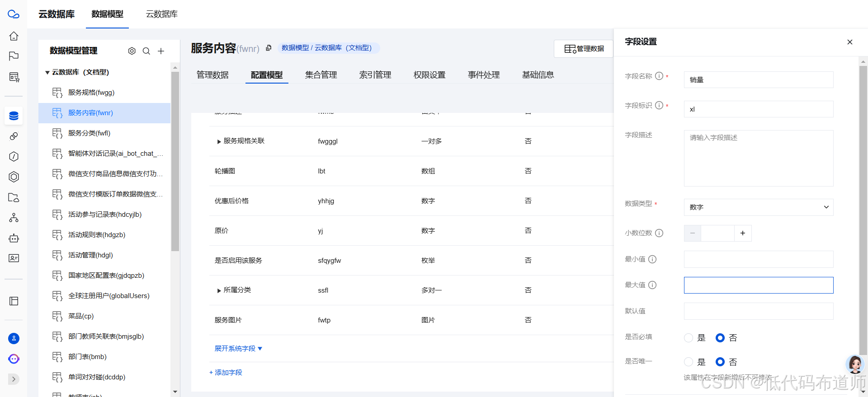Switch to 基础信息 tab
The image size is (868, 397).
tap(538, 75)
